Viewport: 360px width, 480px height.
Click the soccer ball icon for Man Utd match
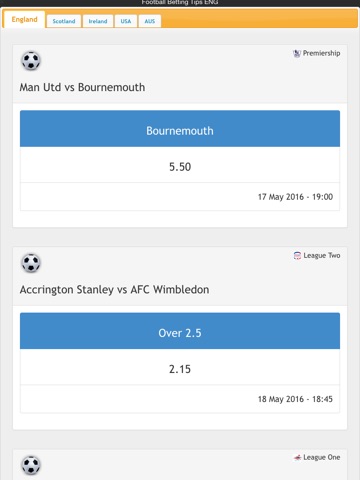[31, 61]
